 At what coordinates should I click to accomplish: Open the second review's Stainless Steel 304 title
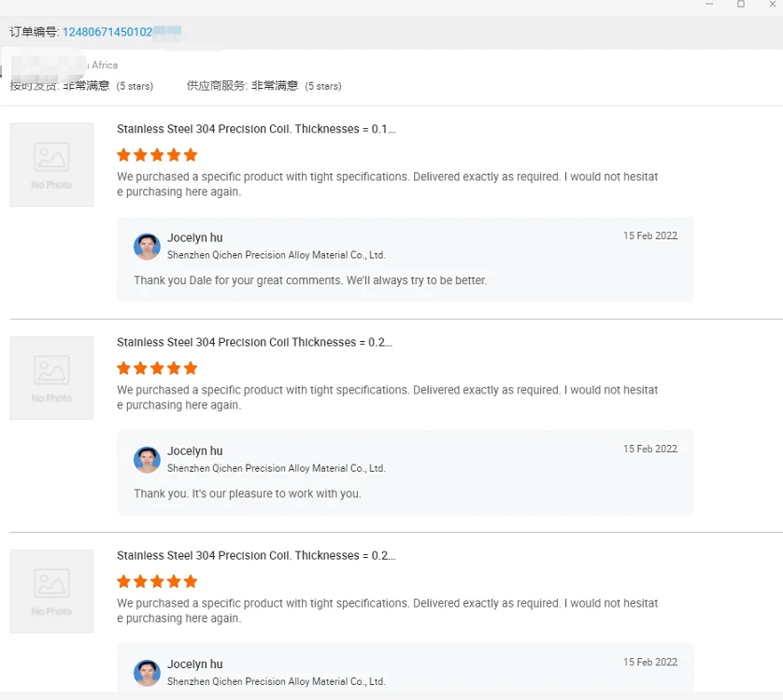tap(254, 342)
